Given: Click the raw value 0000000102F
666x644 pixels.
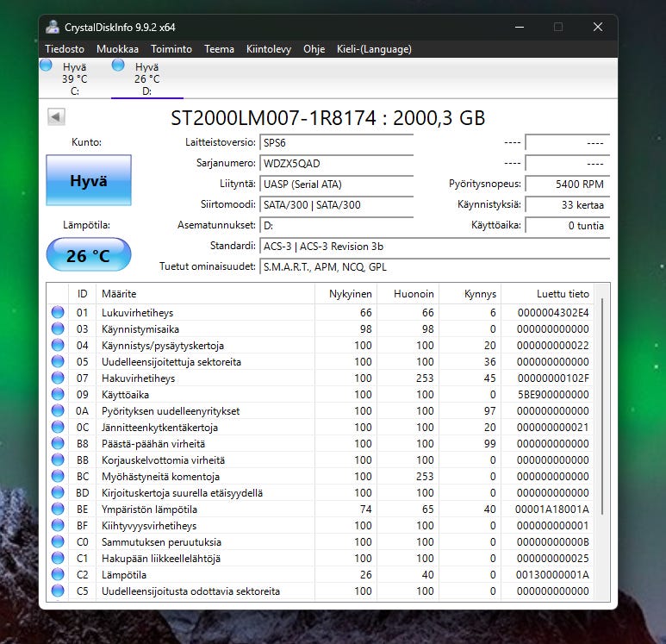Looking at the screenshot, I should [553, 378].
